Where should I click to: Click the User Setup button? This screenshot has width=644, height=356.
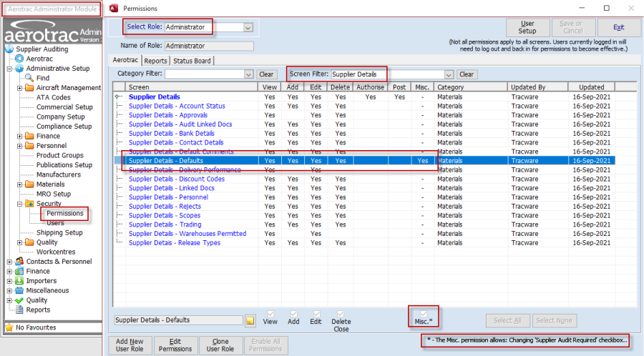pos(527,28)
